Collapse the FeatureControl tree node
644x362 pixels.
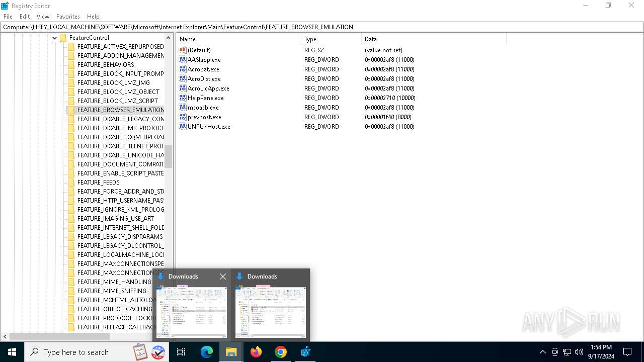[x=54, y=38]
